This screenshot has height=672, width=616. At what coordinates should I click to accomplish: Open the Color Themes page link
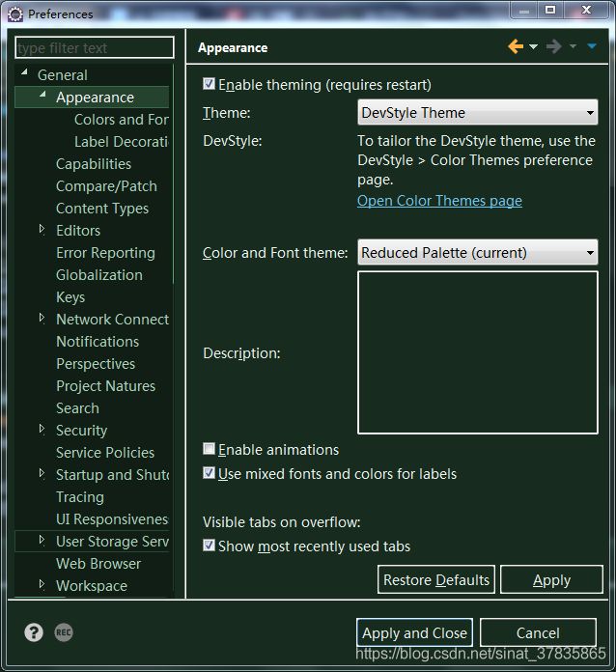[x=439, y=201]
